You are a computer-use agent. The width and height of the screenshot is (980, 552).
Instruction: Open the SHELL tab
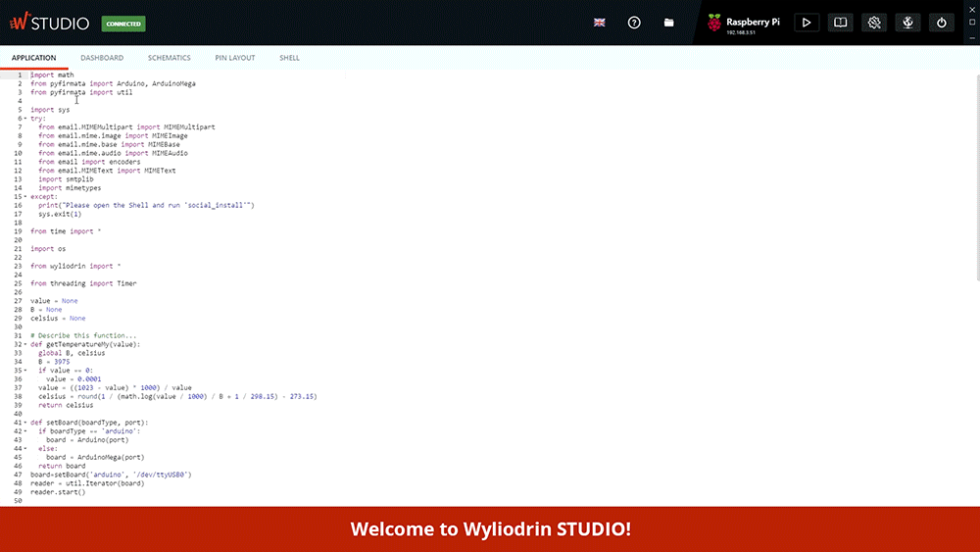289,58
